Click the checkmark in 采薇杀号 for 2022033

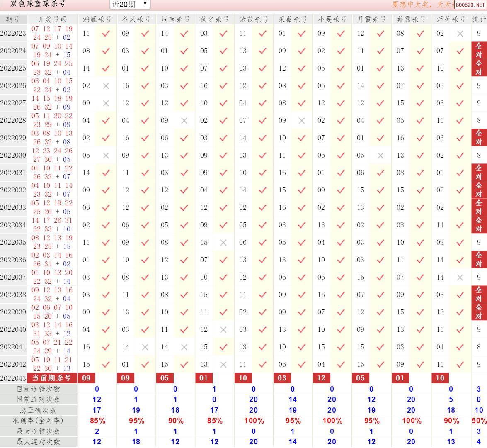click(x=302, y=207)
